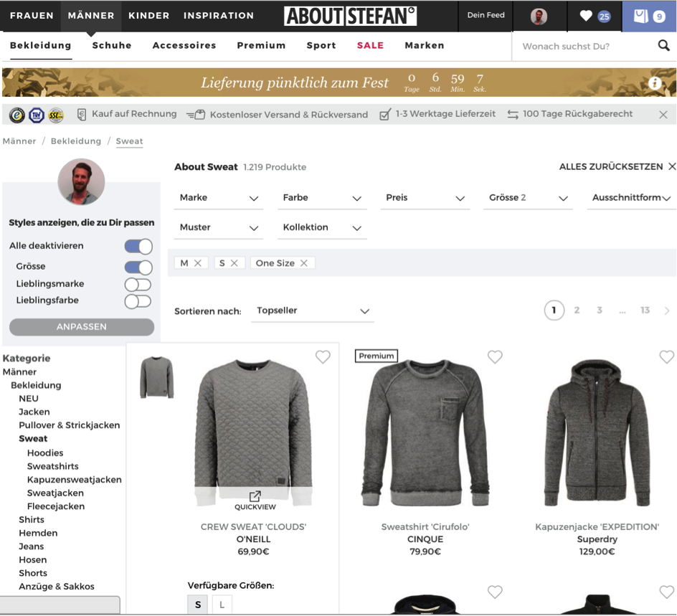Open Dein Feed link
677x616 pixels.
click(x=486, y=15)
